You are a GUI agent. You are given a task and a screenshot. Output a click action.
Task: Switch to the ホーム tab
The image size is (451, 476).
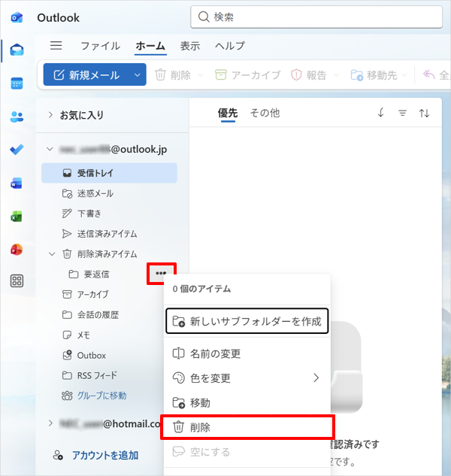tap(150, 46)
